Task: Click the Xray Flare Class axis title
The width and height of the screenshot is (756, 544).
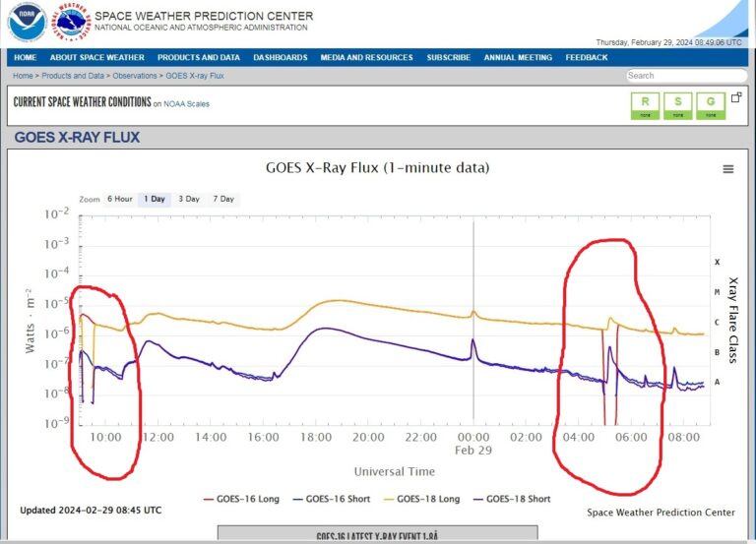Action: (x=732, y=320)
